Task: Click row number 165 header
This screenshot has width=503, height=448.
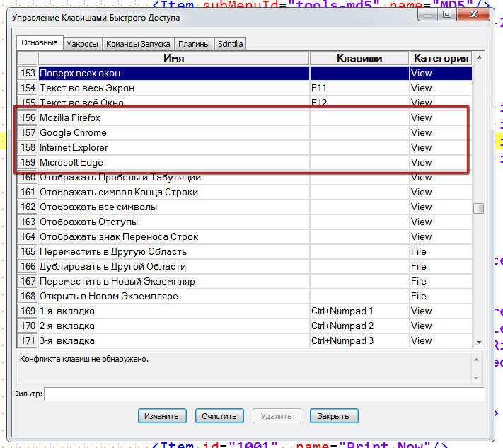Action: click(x=28, y=251)
